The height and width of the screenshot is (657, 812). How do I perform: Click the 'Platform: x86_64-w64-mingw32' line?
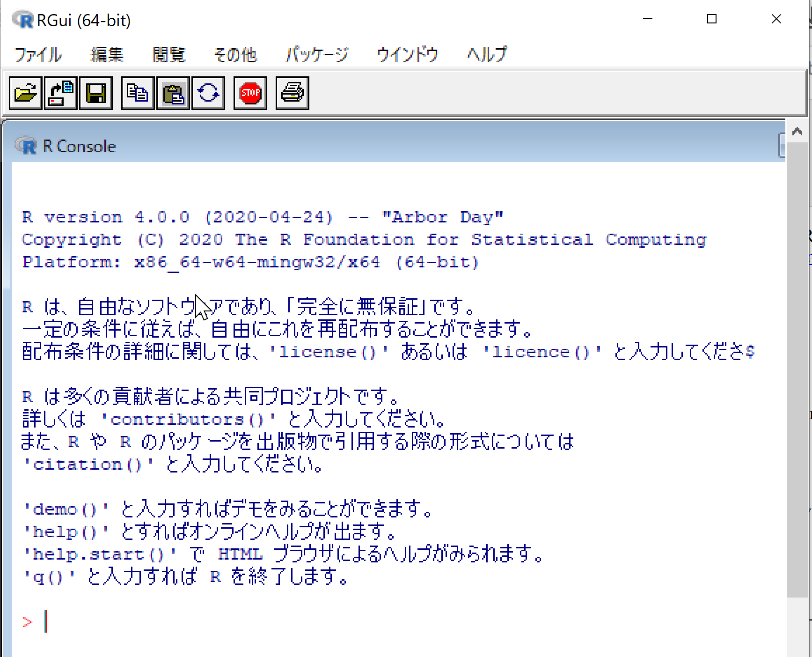point(251,262)
